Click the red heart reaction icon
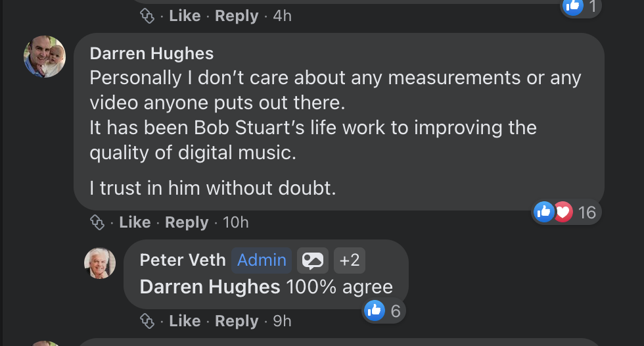This screenshot has height=346, width=644. point(563,212)
